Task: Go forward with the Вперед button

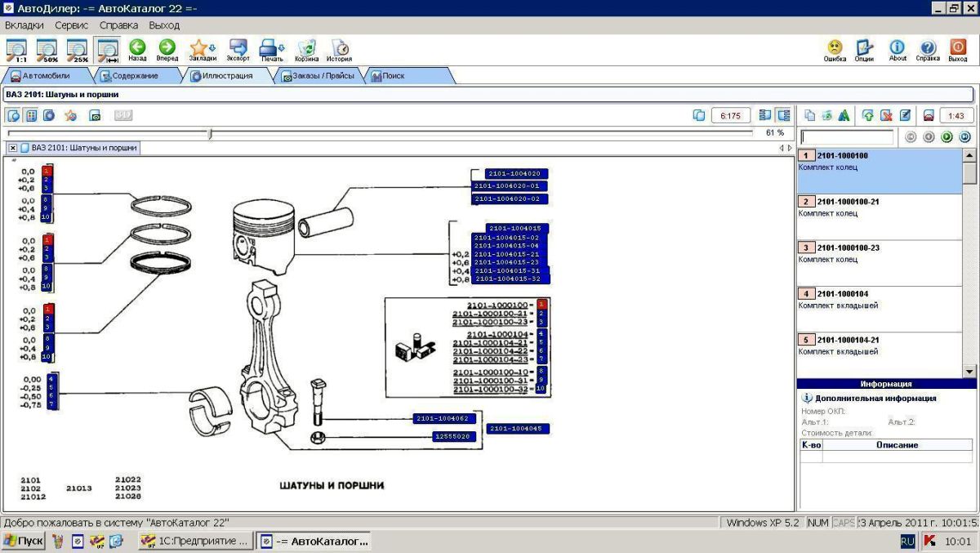Action: pos(167,51)
